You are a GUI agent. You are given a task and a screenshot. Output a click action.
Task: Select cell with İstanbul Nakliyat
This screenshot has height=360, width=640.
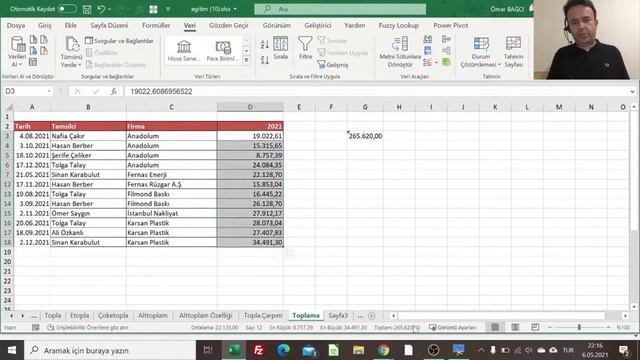tap(171, 213)
